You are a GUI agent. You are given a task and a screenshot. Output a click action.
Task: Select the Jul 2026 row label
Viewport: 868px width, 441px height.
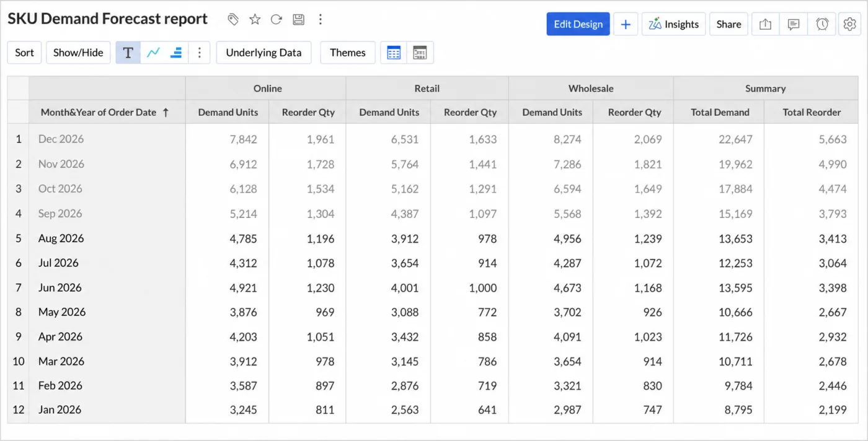58,263
